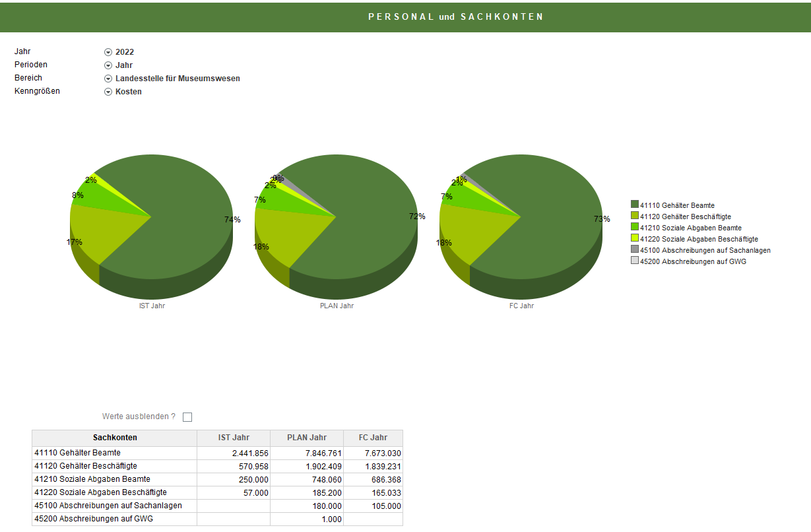Click the 41110 Gehälter Beamte table row label

pyautogui.click(x=77, y=453)
